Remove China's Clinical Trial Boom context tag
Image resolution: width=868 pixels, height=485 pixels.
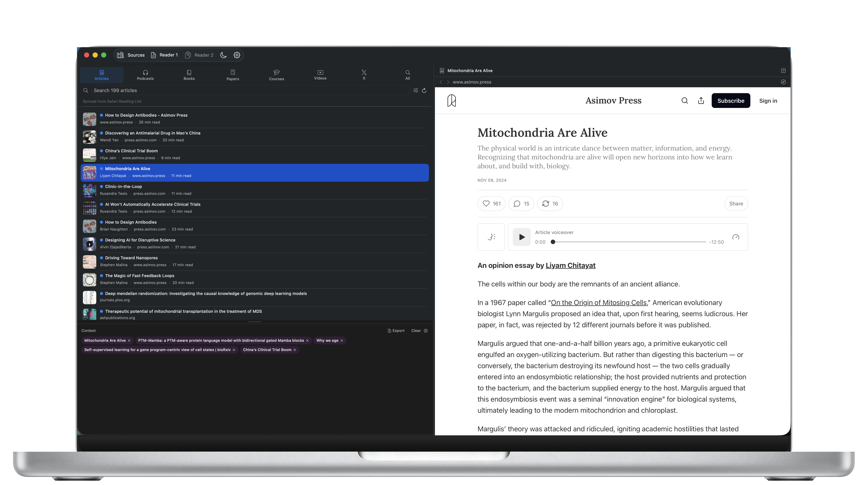[x=295, y=350]
